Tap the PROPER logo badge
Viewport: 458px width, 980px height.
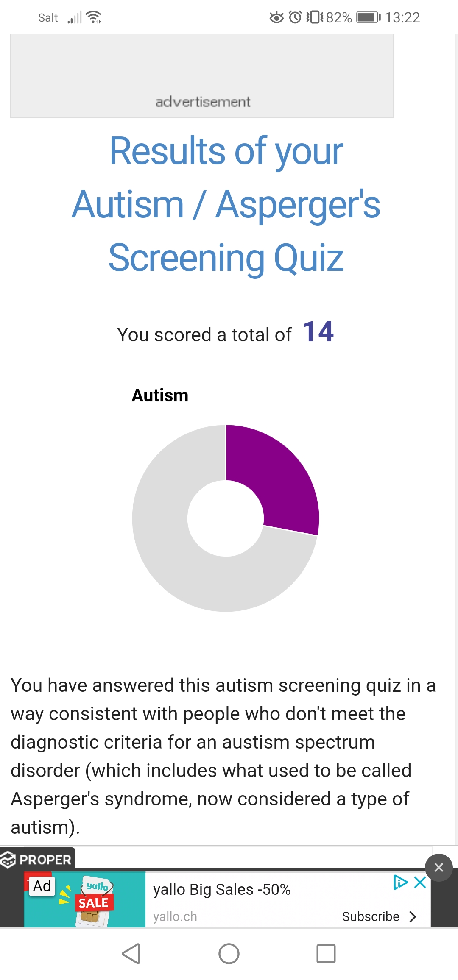(x=37, y=860)
